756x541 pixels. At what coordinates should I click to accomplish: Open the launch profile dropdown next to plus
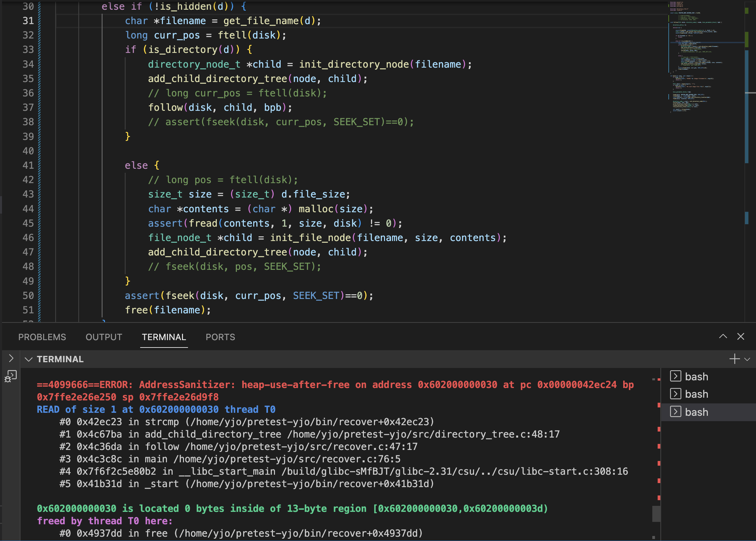click(747, 359)
